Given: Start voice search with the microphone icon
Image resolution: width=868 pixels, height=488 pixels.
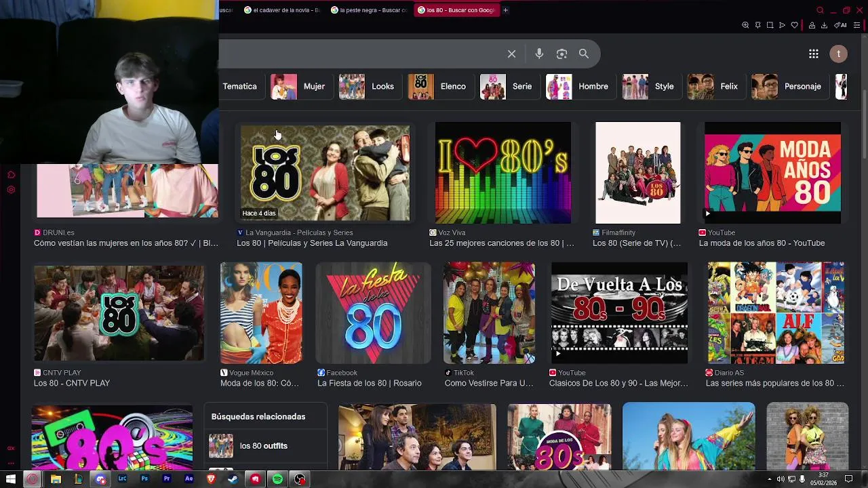Looking at the screenshot, I should click(539, 54).
